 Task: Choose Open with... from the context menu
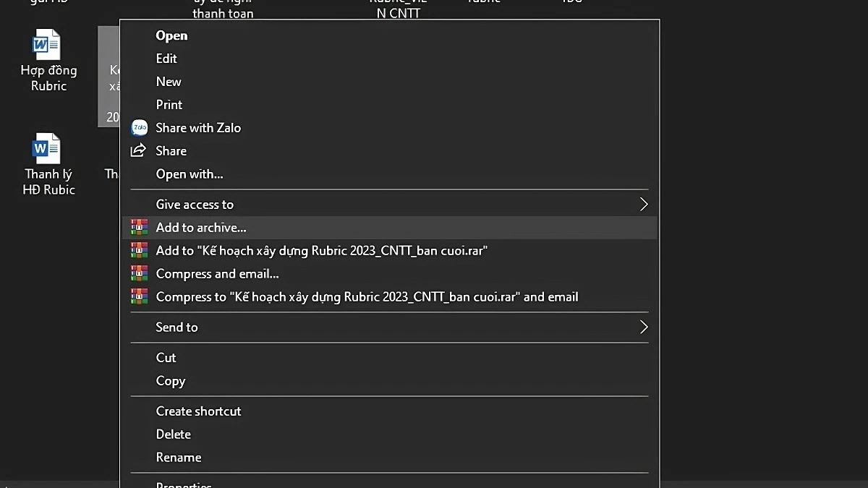pyautogui.click(x=190, y=174)
